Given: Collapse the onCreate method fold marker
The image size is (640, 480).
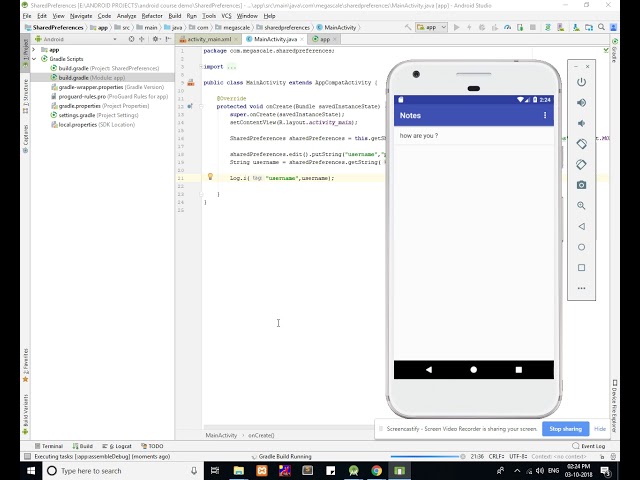Looking at the screenshot, I should 201,106.
